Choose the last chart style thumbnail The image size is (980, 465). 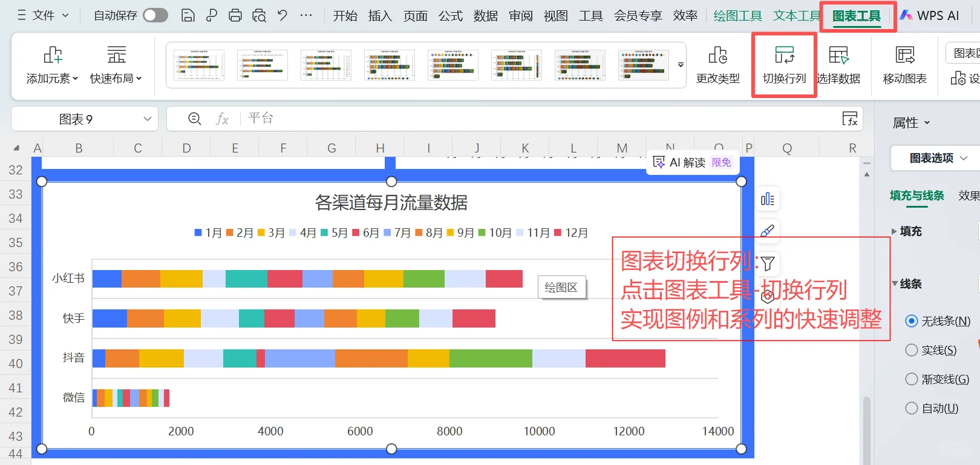pos(644,65)
